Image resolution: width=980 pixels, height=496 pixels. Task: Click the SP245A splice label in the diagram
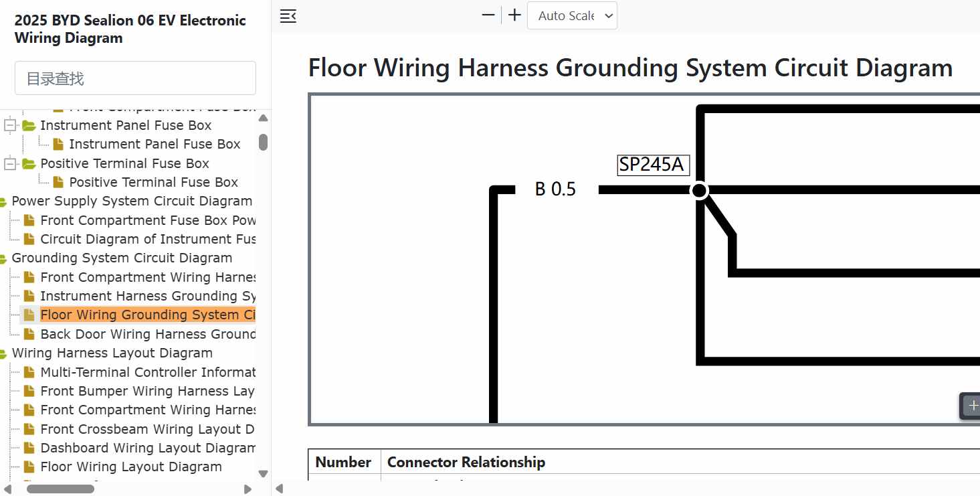[x=653, y=165]
